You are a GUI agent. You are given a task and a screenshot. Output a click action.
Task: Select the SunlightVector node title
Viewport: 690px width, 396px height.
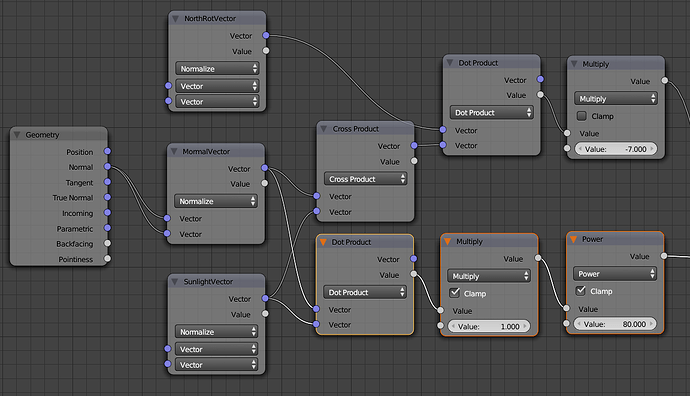[x=208, y=282]
